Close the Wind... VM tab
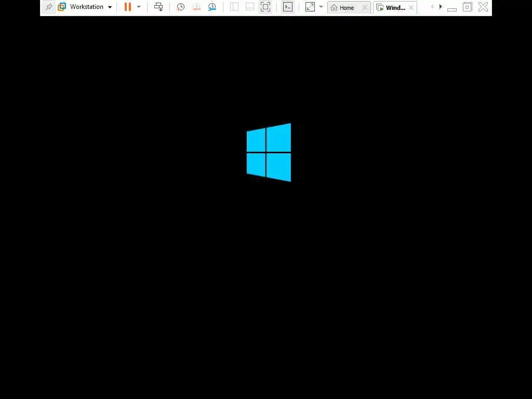Image resolution: width=532 pixels, height=399 pixels. pyautogui.click(x=411, y=7)
